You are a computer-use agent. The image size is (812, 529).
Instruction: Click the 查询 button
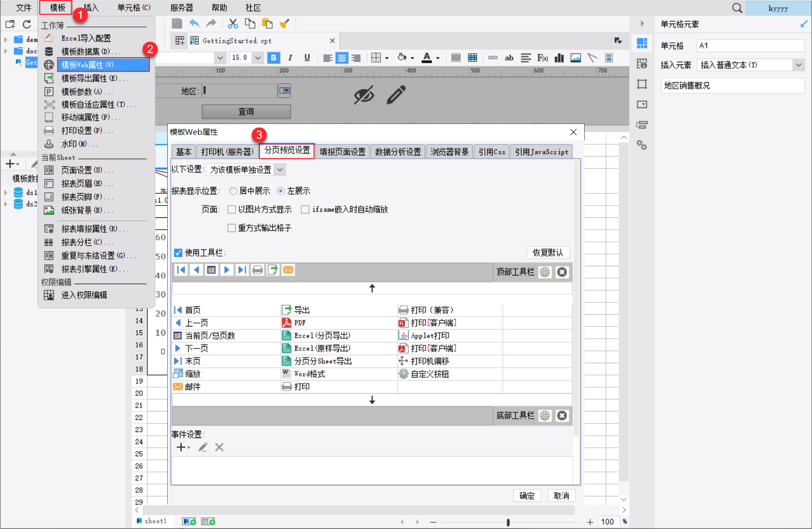246,111
